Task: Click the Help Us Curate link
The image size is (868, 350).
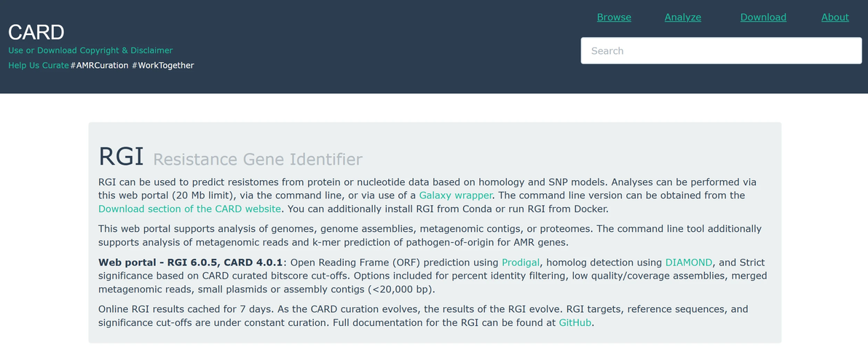Action: (x=38, y=66)
